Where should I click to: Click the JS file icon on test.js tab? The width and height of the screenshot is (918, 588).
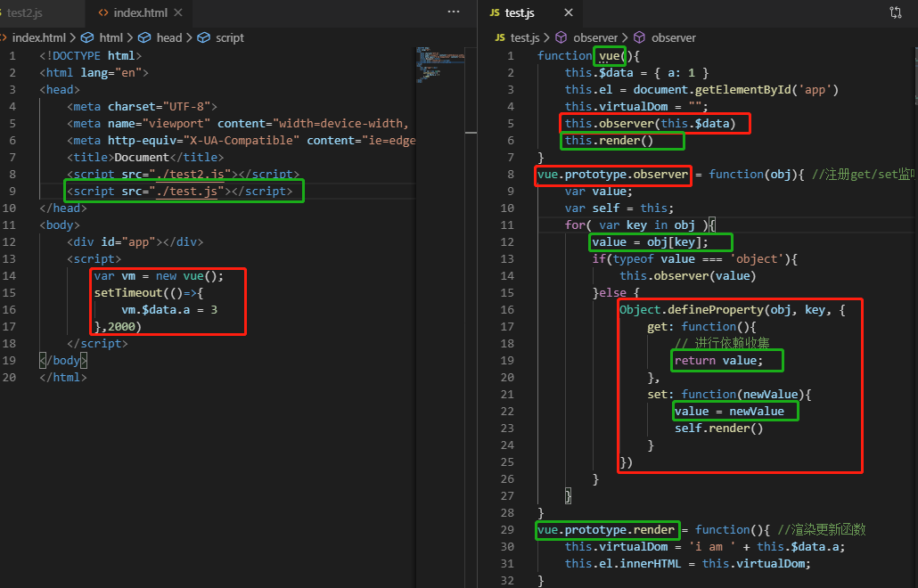click(x=494, y=12)
